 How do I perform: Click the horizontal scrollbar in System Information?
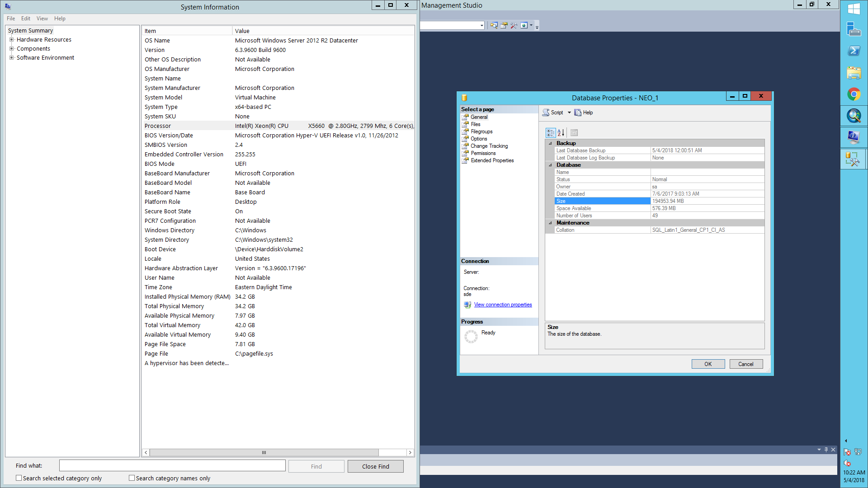pos(264,452)
